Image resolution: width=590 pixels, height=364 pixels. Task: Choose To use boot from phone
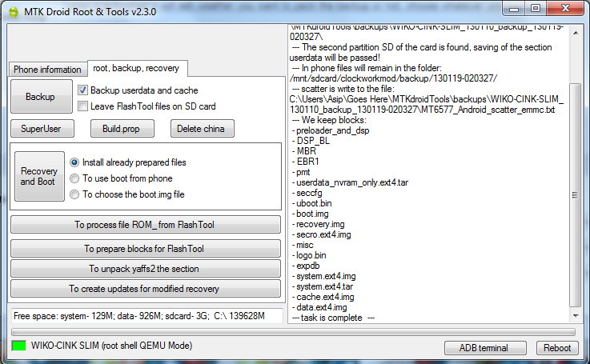[74, 178]
